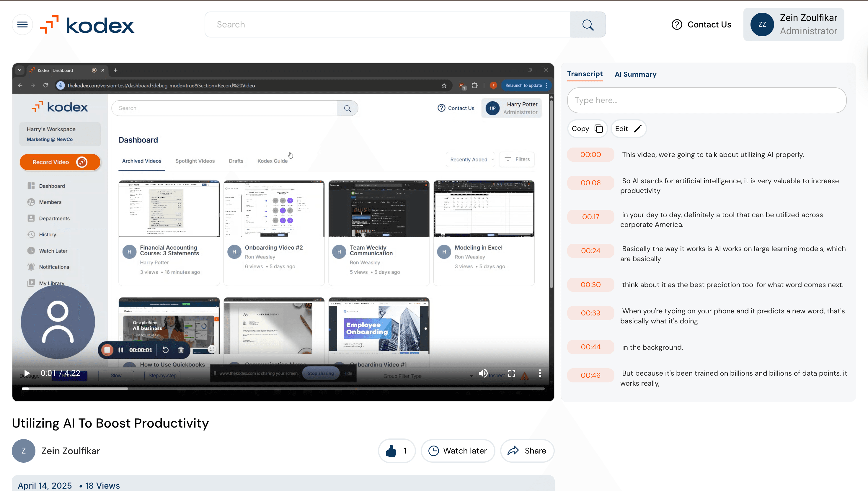Image resolution: width=868 pixels, height=491 pixels.
Task: Delete the recording with the trash icon
Action: coord(181,350)
